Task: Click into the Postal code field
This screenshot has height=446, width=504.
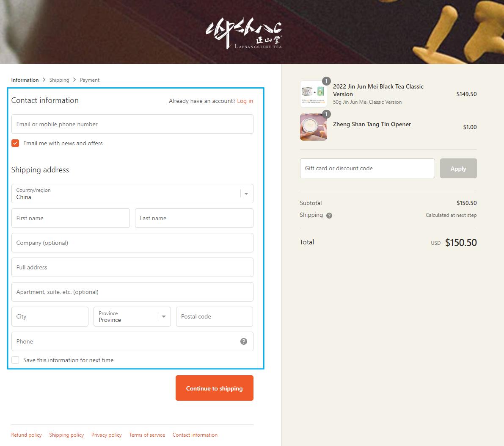Action: click(x=214, y=317)
